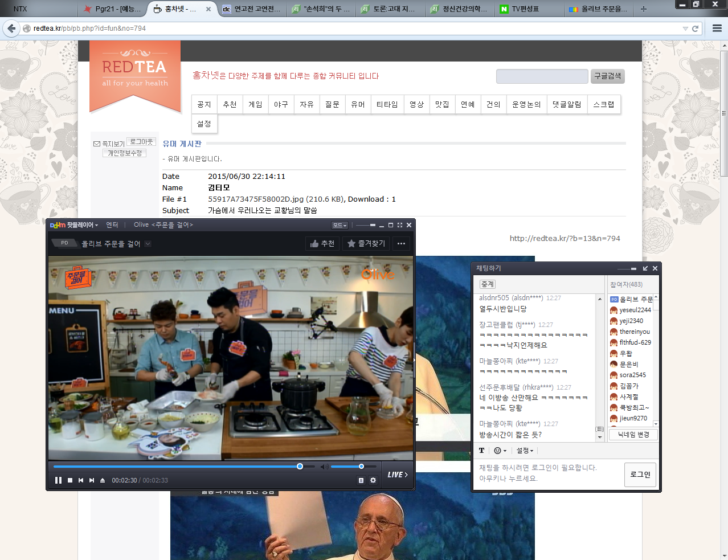Toggle fullscreen mode in the player title bar
Image resolution: width=728 pixels, height=560 pixels.
(x=400, y=225)
